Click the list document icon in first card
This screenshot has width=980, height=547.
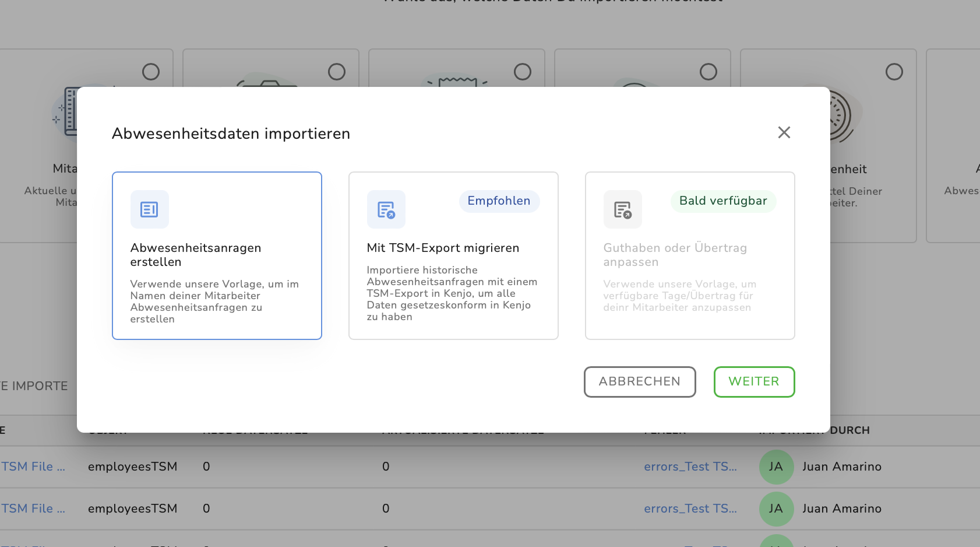tap(149, 209)
